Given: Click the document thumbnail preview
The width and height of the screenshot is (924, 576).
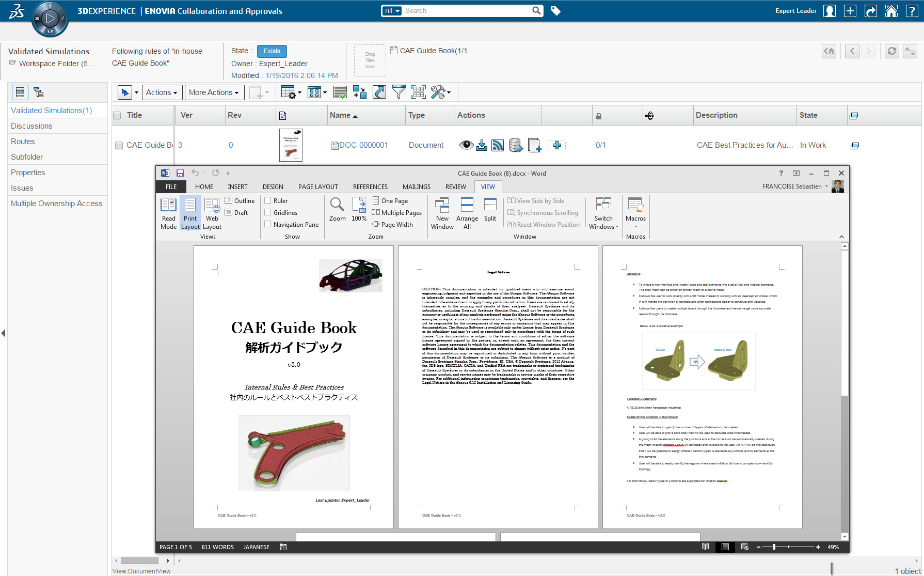Looking at the screenshot, I should click(291, 145).
